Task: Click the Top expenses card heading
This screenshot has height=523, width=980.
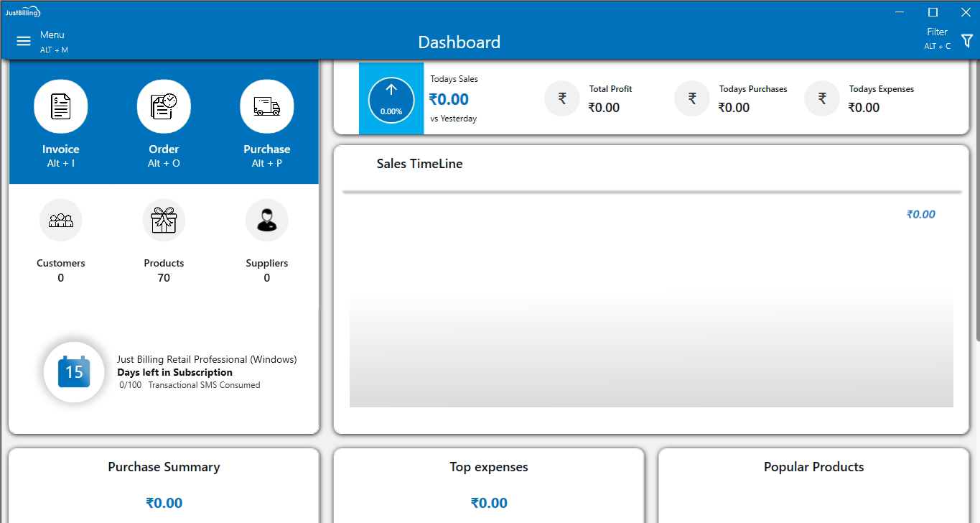Action: click(x=489, y=467)
